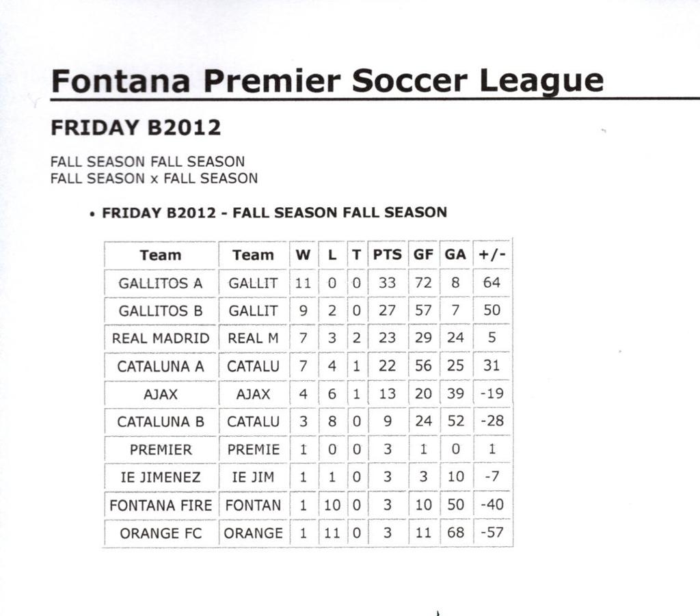Select the FRIDAY B2012 heading
The image size is (700, 616).
(136, 128)
